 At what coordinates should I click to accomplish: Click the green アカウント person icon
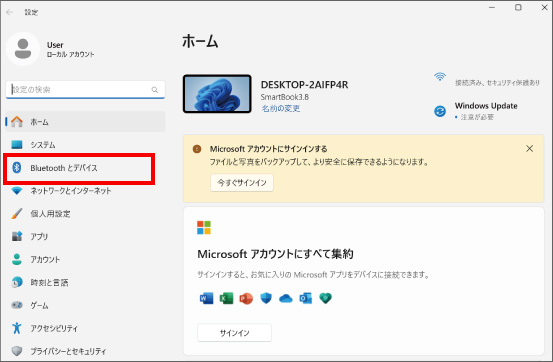tap(17, 259)
